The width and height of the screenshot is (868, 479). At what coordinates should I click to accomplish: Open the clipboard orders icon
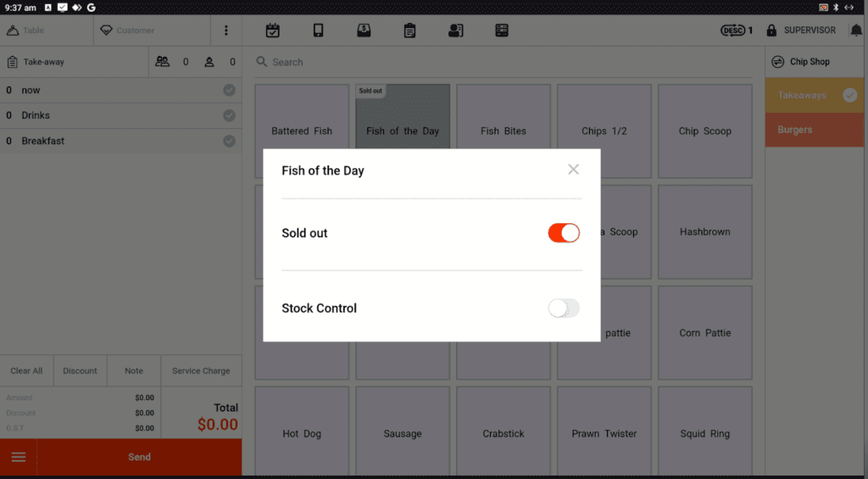coord(409,31)
